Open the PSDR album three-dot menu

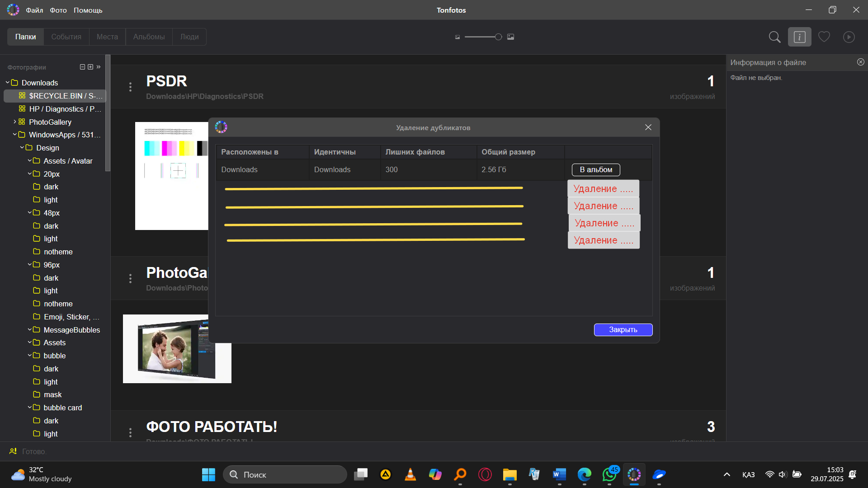coord(131,87)
